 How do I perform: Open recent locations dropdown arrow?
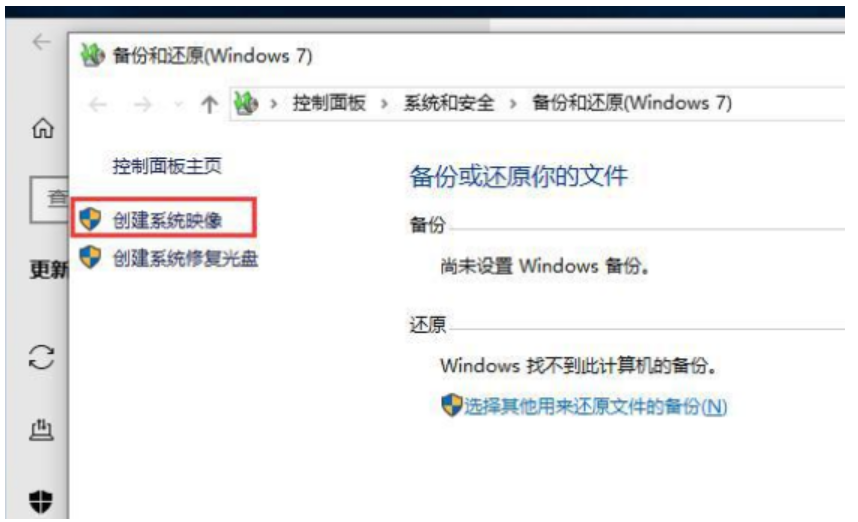(178, 104)
